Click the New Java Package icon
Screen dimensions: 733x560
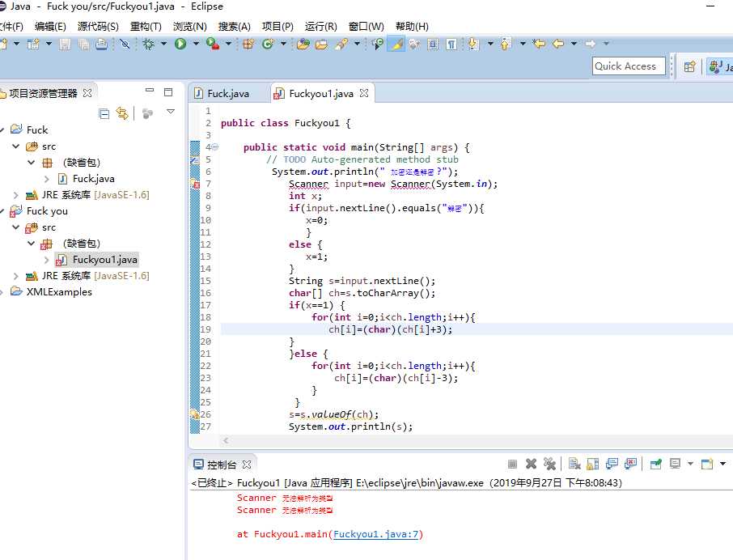click(x=248, y=44)
